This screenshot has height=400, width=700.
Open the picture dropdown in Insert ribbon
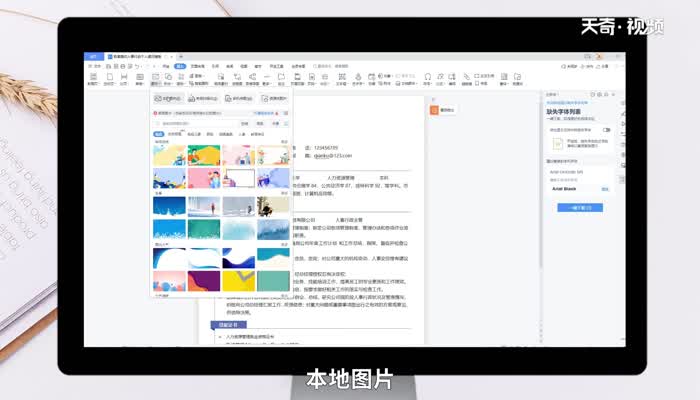tap(155, 79)
